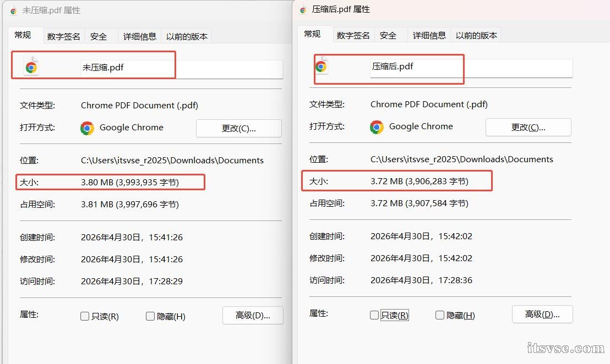Enable 只读(R) for 压缩后.pdf
This screenshot has height=364, width=610.
tap(374, 316)
